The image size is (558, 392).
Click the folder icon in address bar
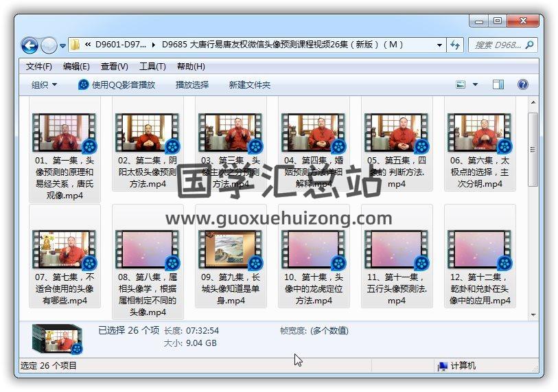pyautogui.click(x=75, y=45)
